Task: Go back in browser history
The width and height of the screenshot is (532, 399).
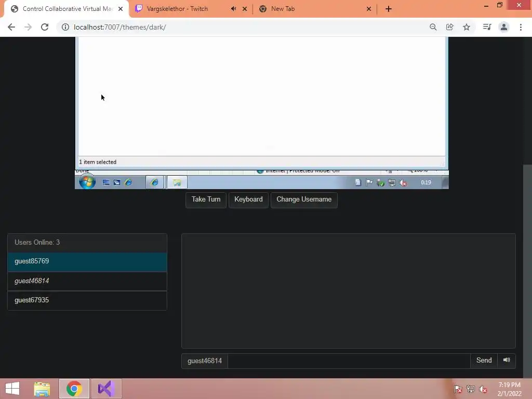Action: 11,27
